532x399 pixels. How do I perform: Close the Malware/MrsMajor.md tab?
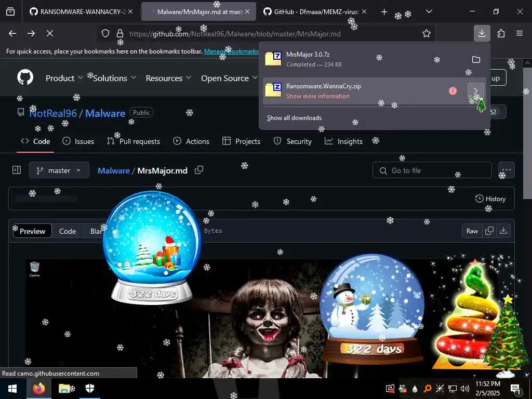[x=247, y=12]
